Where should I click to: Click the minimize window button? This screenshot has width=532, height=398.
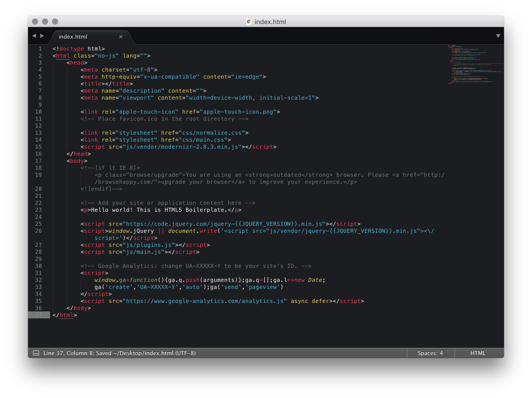pos(45,22)
